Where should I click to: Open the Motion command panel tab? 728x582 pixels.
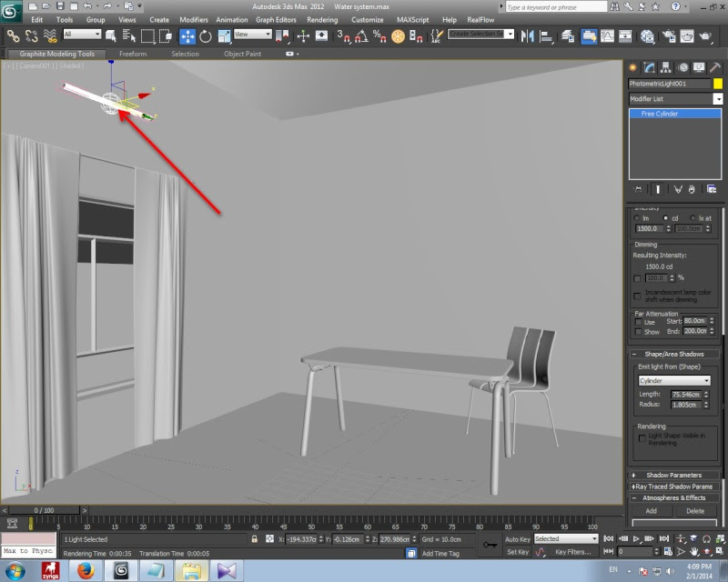coord(683,68)
